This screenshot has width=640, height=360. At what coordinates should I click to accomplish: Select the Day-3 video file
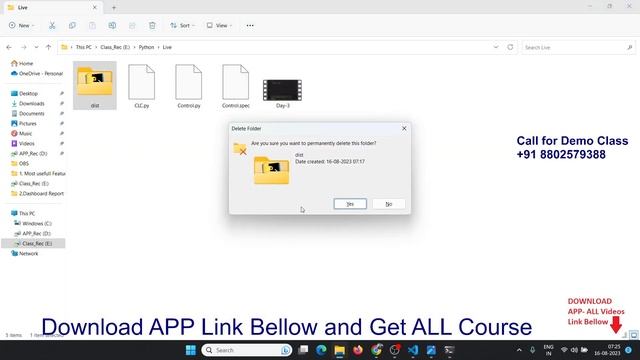pyautogui.click(x=282, y=93)
